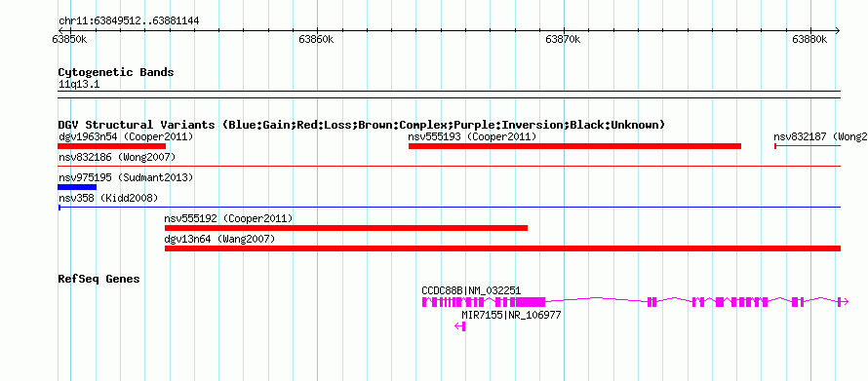Click the dgv13n64 (Wang2007) variant bar
The width and height of the screenshot is (868, 381).
[502, 248]
